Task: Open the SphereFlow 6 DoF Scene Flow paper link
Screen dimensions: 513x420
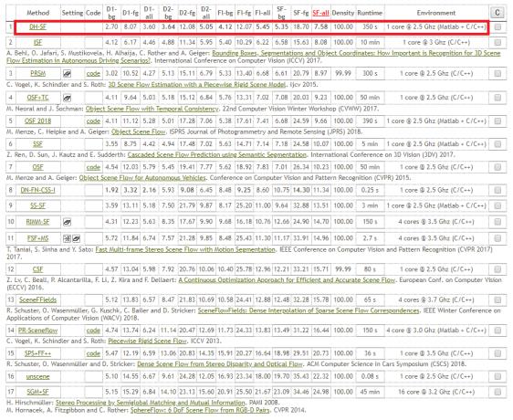Action: 200,410
